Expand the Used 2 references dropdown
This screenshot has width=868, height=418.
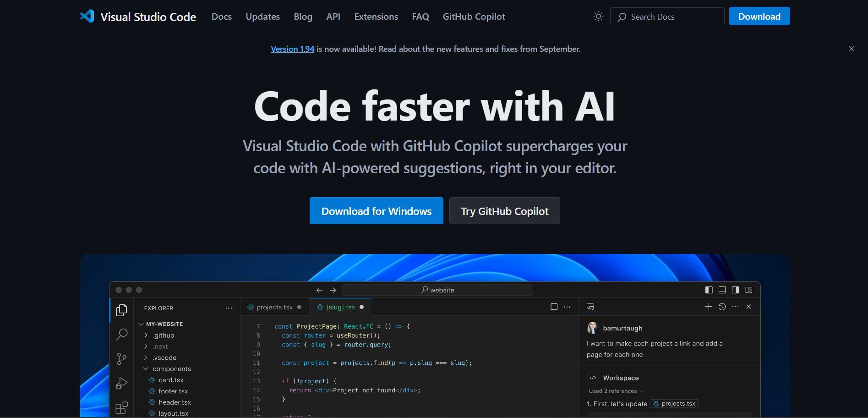coord(616,391)
